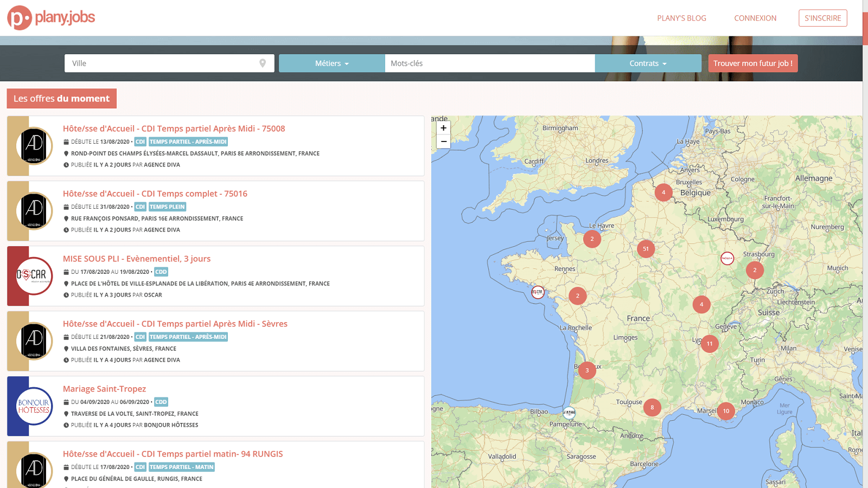Open the Contrats dropdown
The image size is (868, 488).
(x=648, y=63)
